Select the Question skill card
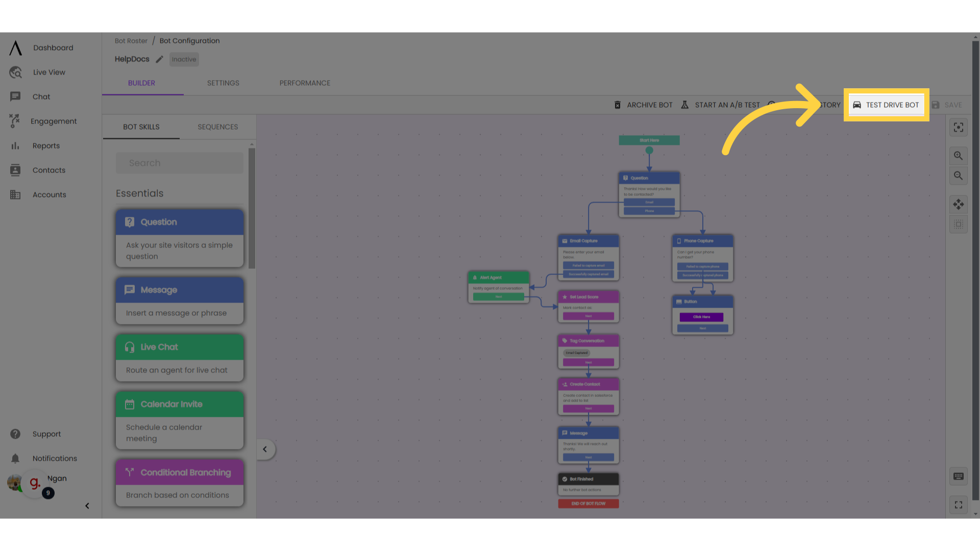980x551 pixels. tap(180, 238)
